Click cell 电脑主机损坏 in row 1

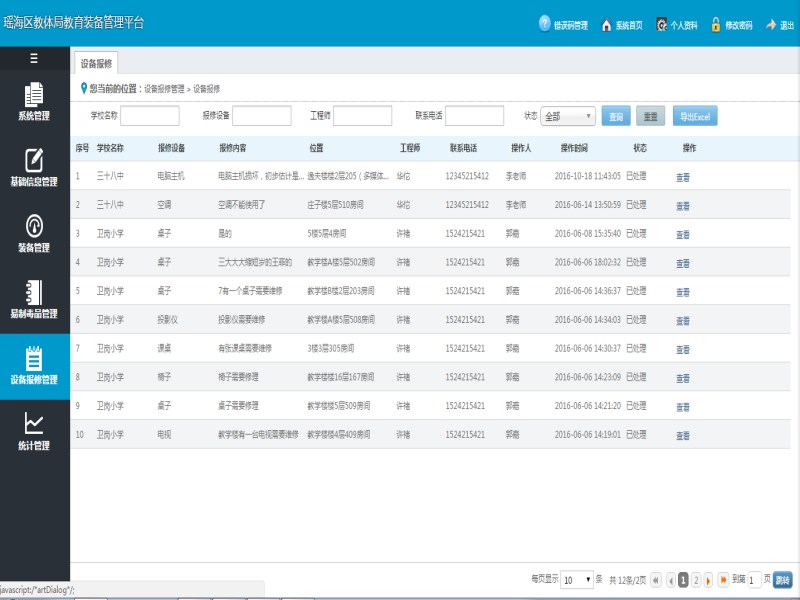(x=261, y=176)
